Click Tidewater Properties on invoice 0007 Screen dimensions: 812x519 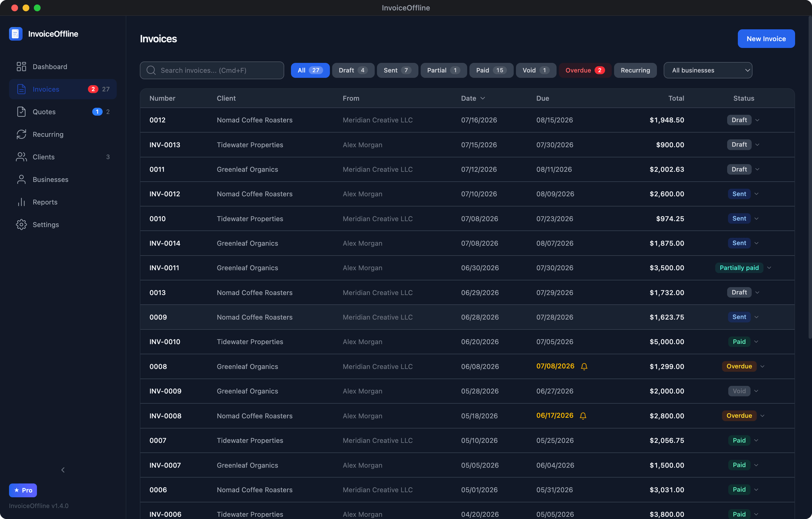250,440
